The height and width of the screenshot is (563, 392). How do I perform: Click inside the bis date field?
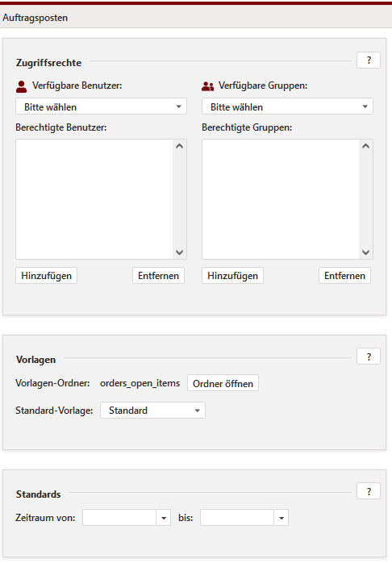pyautogui.click(x=237, y=518)
